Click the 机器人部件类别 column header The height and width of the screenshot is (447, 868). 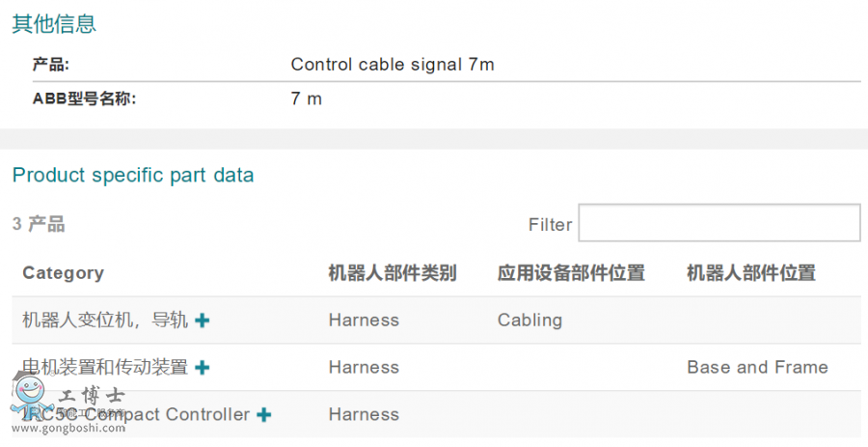point(392,273)
